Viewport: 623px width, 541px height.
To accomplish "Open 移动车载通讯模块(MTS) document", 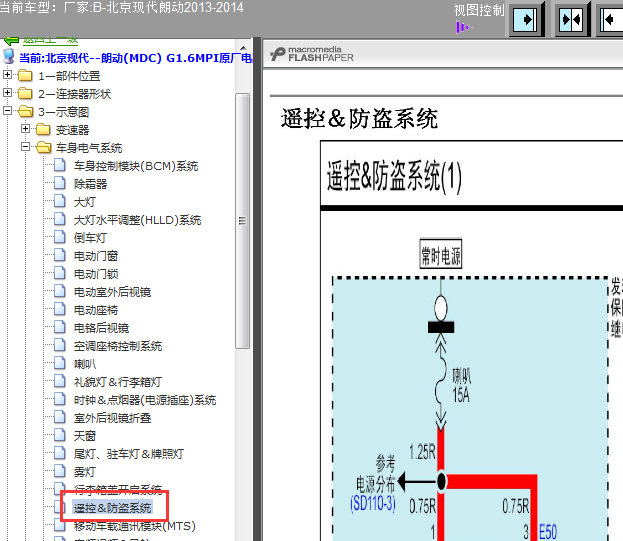I will (135, 526).
